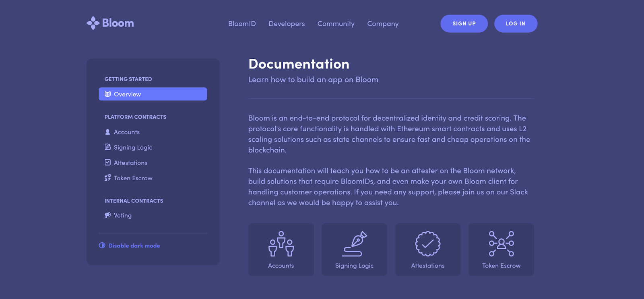Viewport: 644px width, 299px height.
Task: Click the INTERNAL CONTRACTS section heading
Action: (x=134, y=201)
